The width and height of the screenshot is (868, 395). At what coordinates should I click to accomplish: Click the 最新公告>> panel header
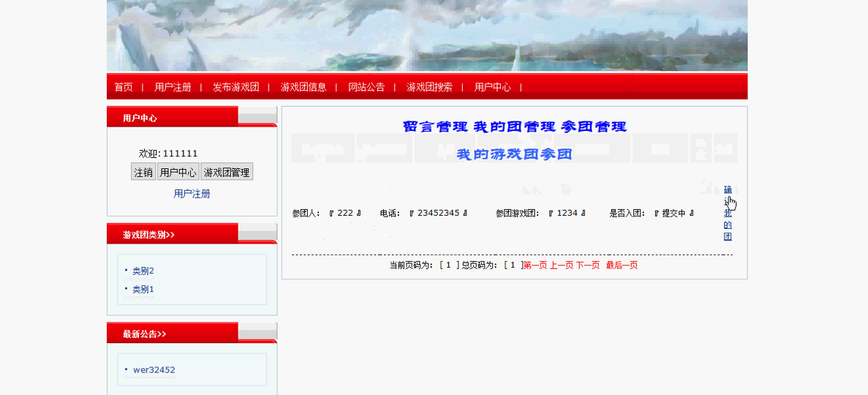(192, 334)
